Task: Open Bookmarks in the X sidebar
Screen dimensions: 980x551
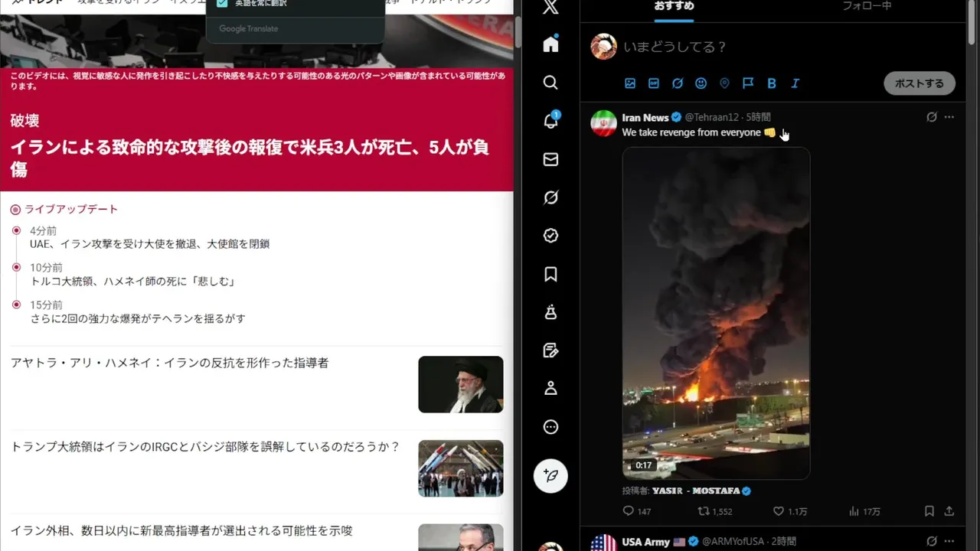Action: coord(550,274)
